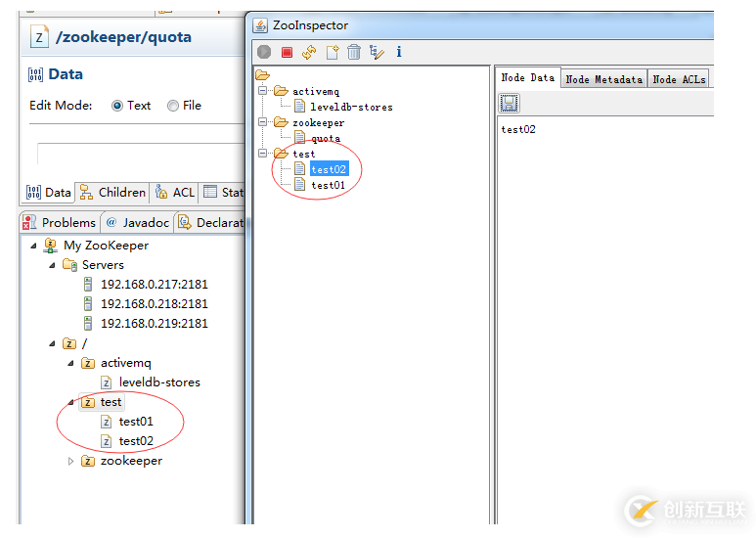Select test02 in the ZooInspector tree
The image size is (756, 539).
329,169
